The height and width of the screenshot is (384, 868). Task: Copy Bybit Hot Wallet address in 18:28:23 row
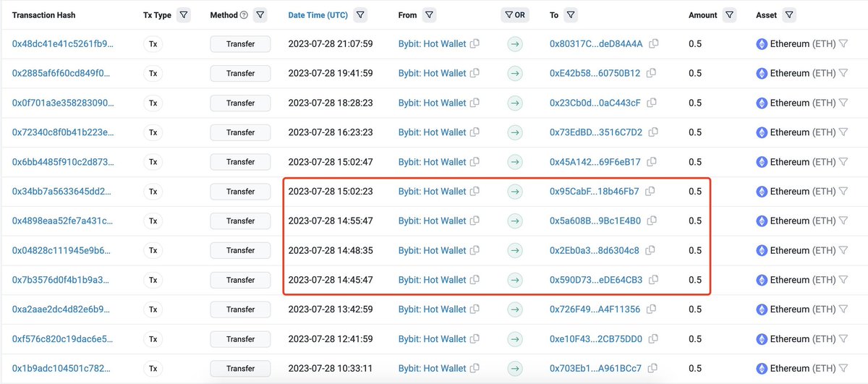(475, 103)
